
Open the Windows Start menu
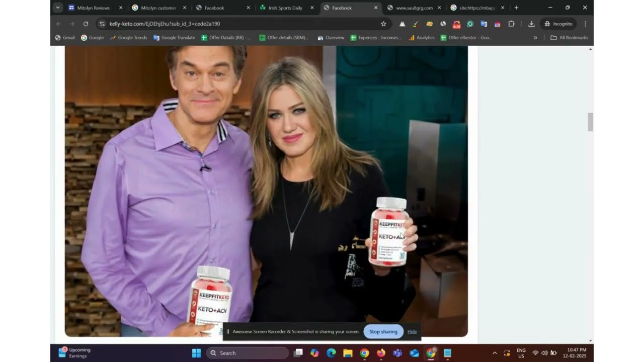[197, 353]
